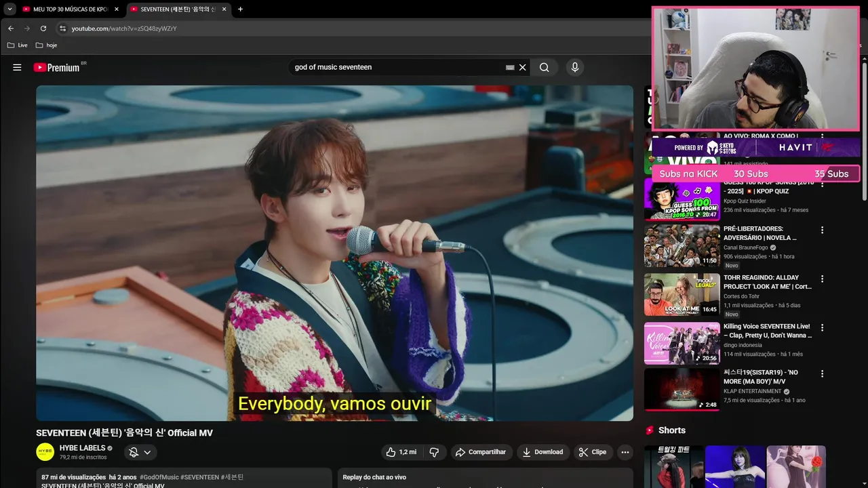Open 'PRÉ-LIBERTADORES: ADVERSÁRIO' title

tap(760, 233)
